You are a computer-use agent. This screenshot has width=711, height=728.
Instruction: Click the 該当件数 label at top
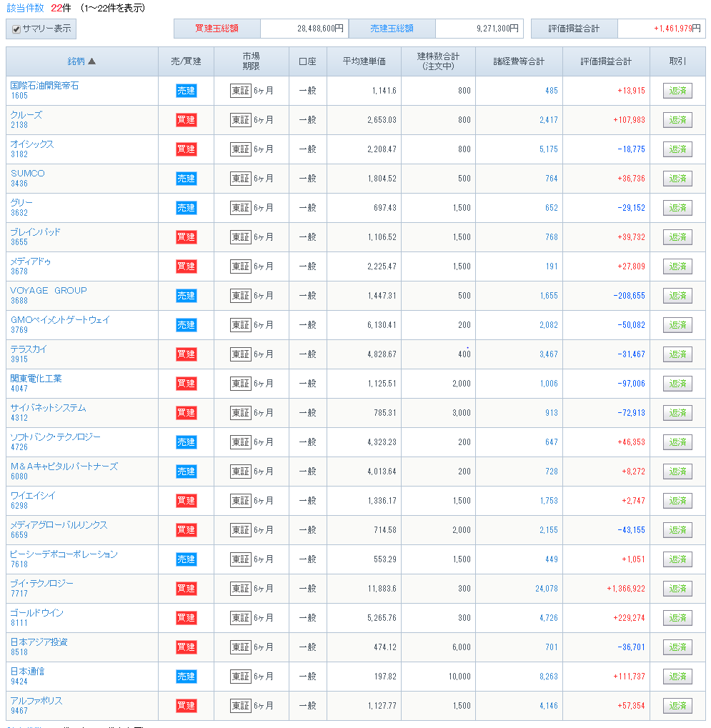(25, 8)
